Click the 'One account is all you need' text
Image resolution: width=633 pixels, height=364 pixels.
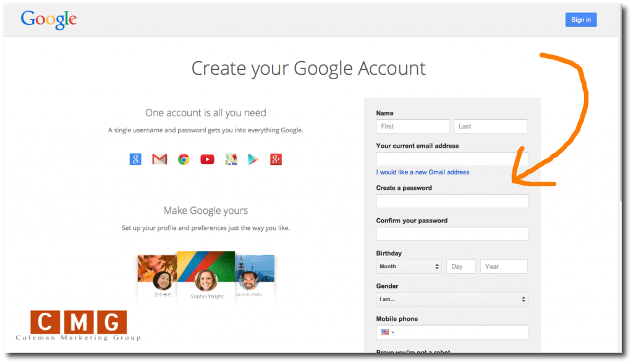(205, 112)
